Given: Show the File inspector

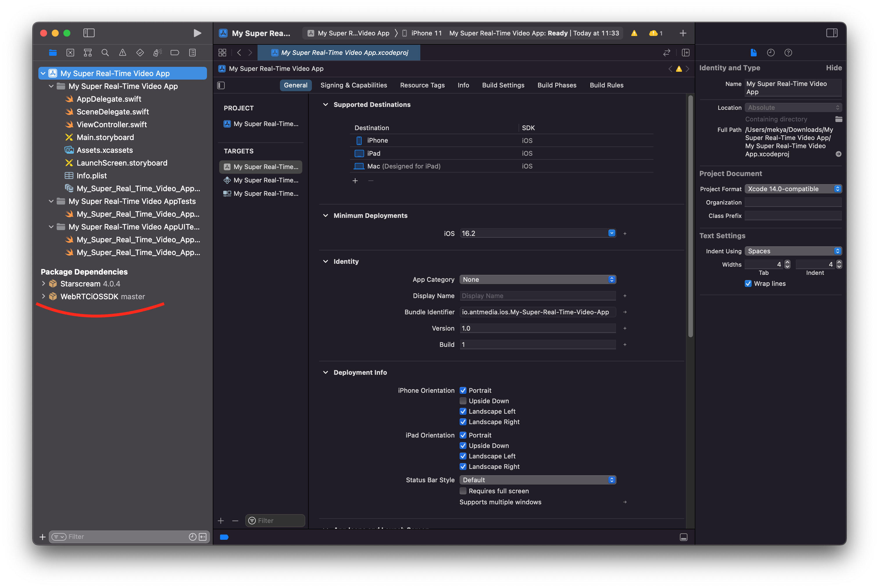Looking at the screenshot, I should point(753,53).
